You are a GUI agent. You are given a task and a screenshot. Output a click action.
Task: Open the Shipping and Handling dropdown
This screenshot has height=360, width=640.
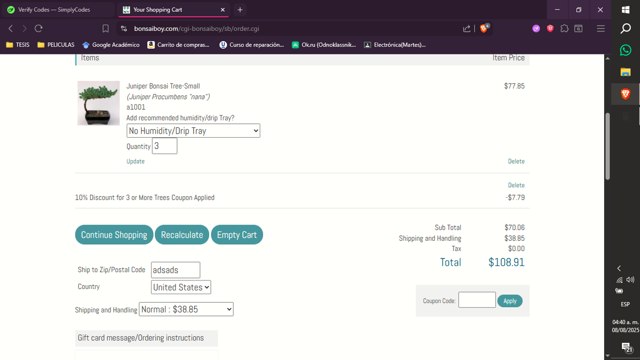coord(186,309)
